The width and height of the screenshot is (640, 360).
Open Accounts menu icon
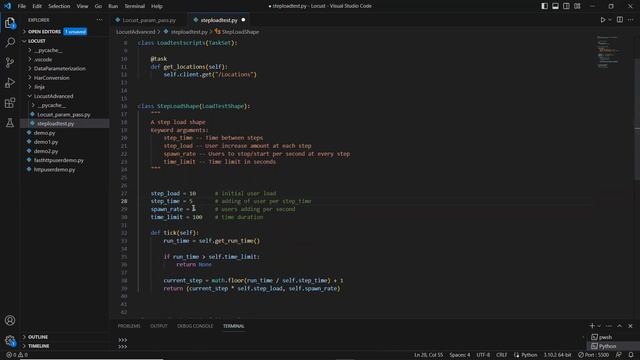tap(10, 320)
